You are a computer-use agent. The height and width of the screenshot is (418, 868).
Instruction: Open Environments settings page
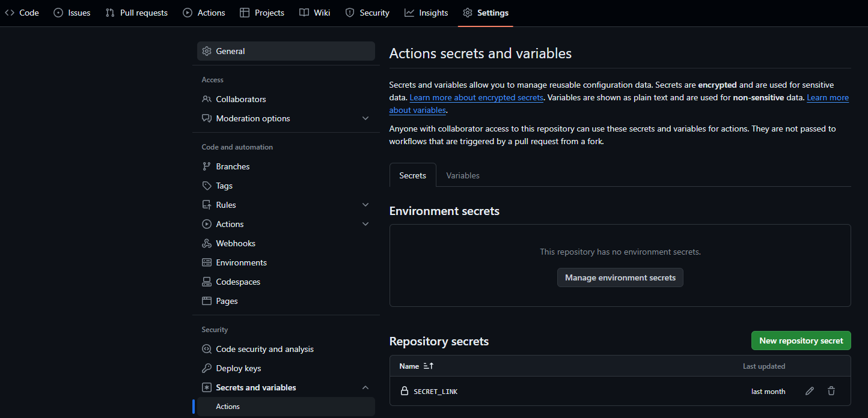tap(286, 262)
